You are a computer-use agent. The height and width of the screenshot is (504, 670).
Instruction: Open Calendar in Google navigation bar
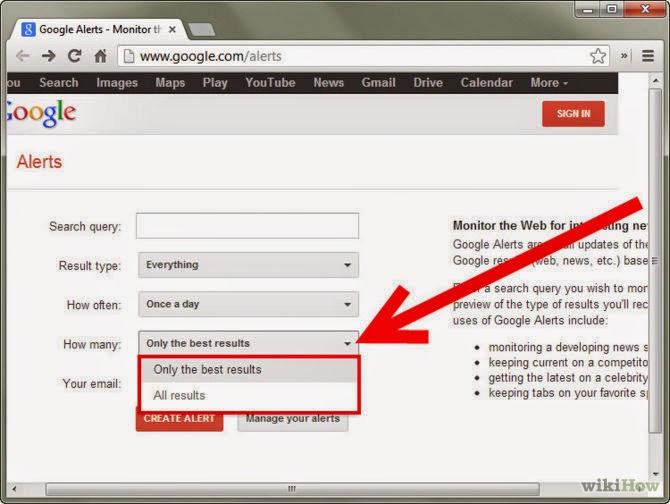pyautogui.click(x=487, y=82)
